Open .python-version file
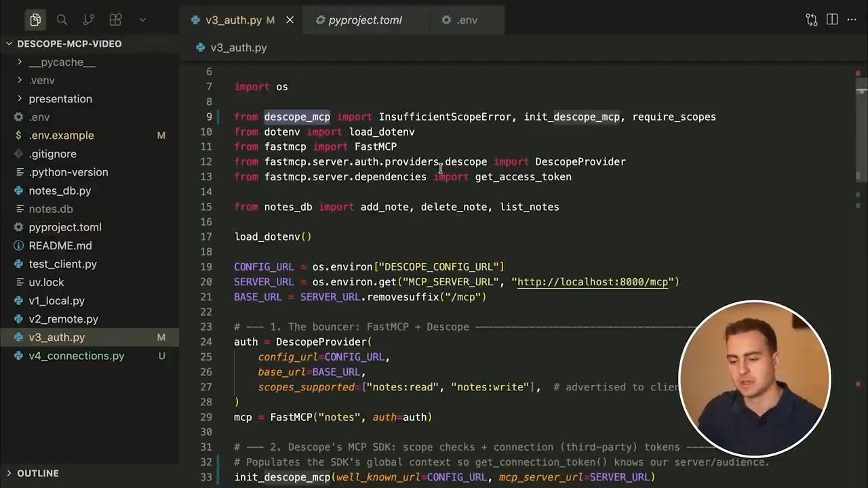 [x=90, y=172]
